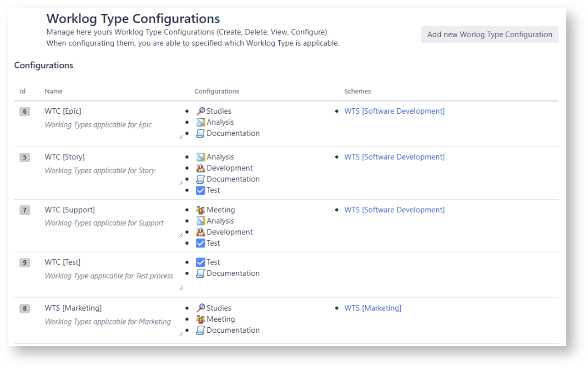Click Add new Worlog Type Configuration button

[x=489, y=34]
